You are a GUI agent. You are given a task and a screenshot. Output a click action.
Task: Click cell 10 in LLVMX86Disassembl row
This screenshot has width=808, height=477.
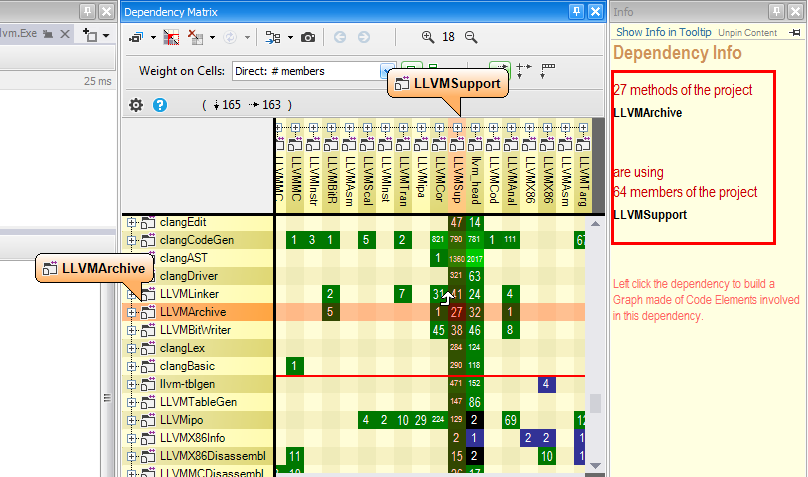[x=546, y=456]
